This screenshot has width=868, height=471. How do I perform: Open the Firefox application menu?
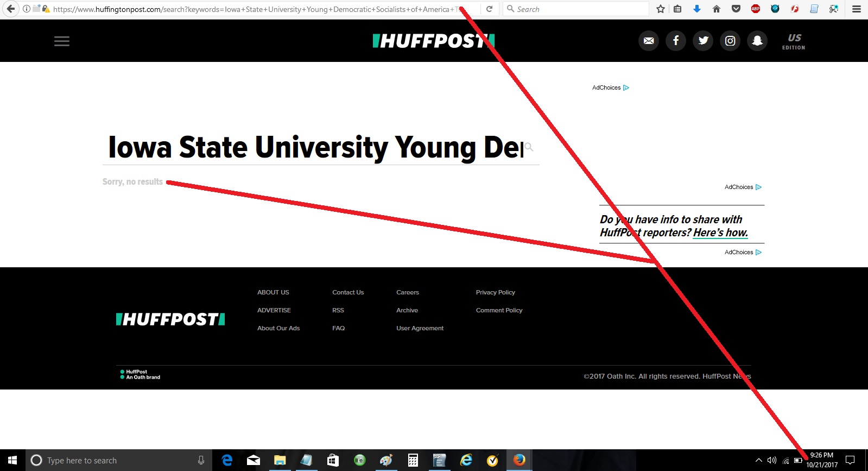(857, 9)
